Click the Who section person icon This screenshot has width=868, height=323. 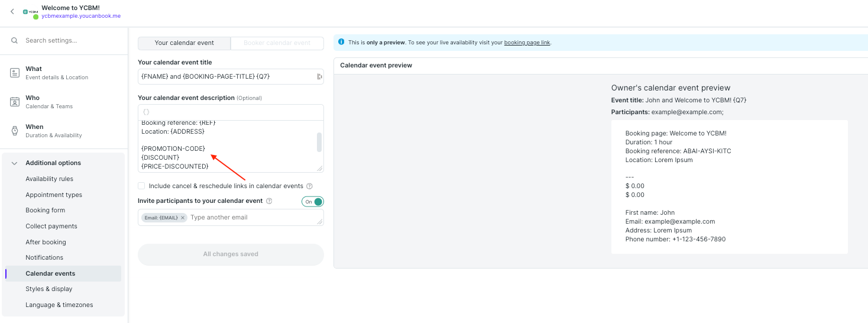(15, 102)
